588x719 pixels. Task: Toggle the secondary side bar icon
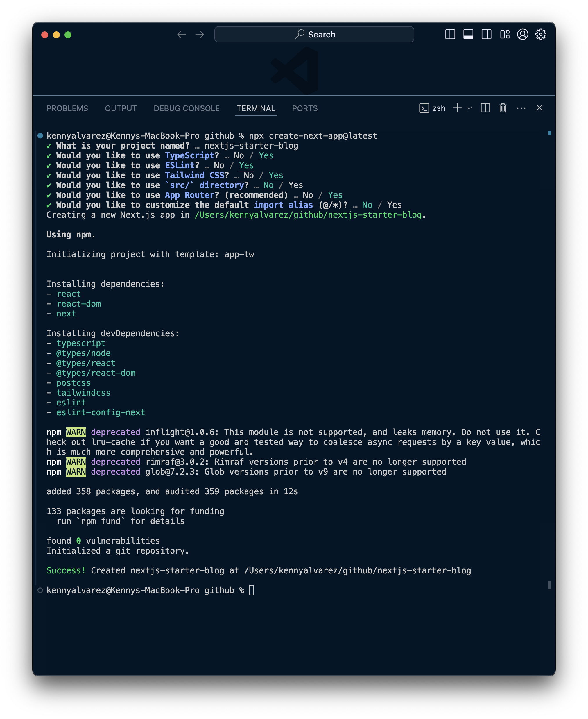[x=486, y=34]
